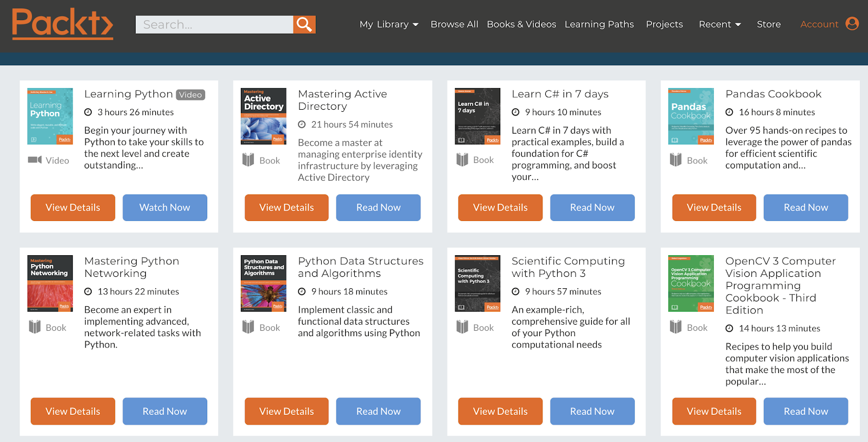The height and width of the screenshot is (442, 868).
Task: Read Now OpenCV 3 Cookbook
Action: click(x=806, y=411)
